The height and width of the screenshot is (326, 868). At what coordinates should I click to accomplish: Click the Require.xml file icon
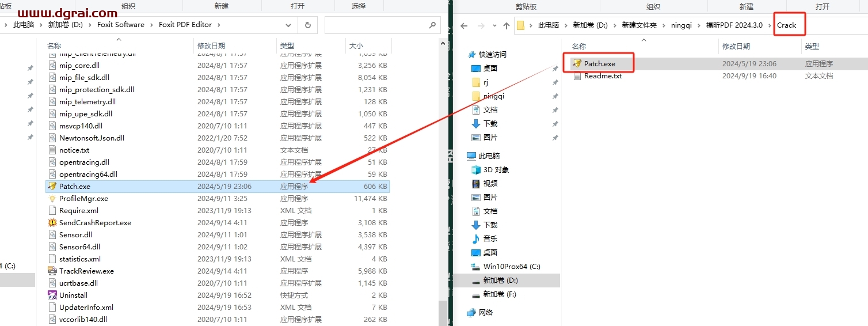[52, 210]
